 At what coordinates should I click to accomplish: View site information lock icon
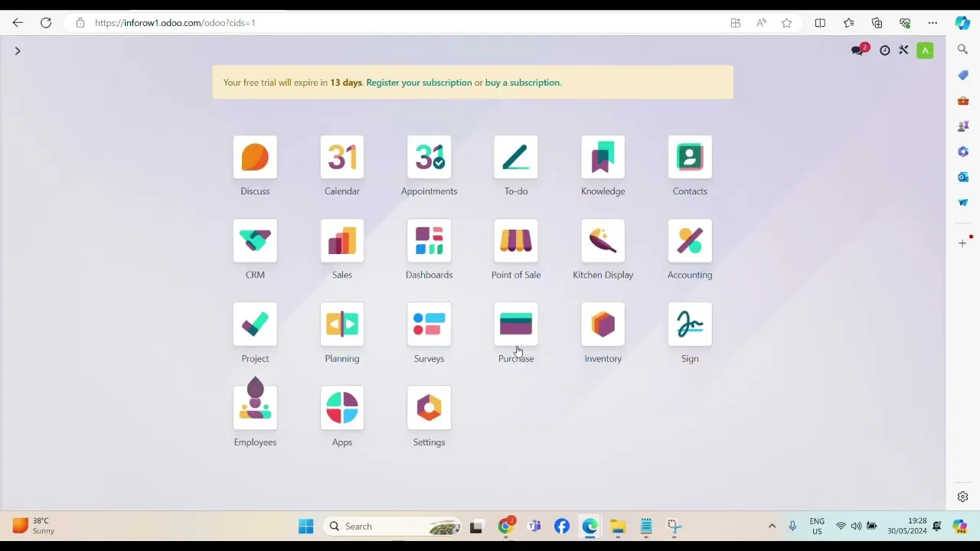[x=80, y=23]
